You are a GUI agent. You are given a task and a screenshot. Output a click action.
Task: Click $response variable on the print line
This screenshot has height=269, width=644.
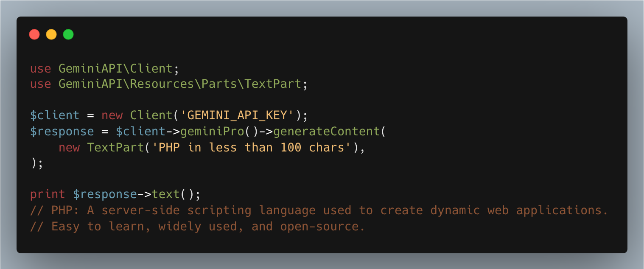point(105,194)
